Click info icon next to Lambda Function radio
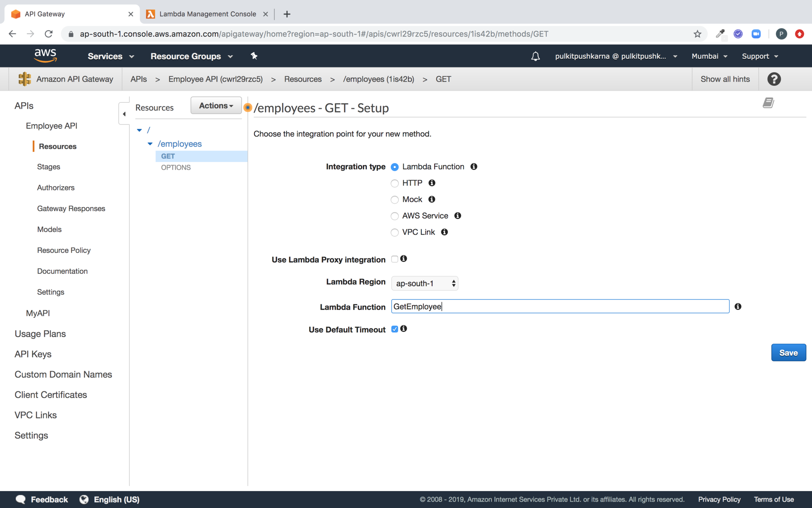The width and height of the screenshot is (812, 508). tap(474, 167)
